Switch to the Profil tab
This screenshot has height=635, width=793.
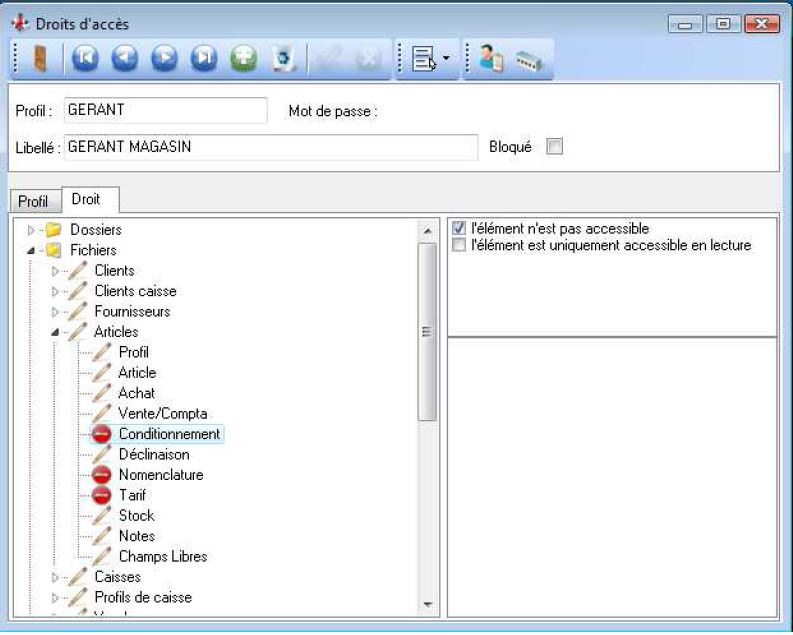click(33, 201)
